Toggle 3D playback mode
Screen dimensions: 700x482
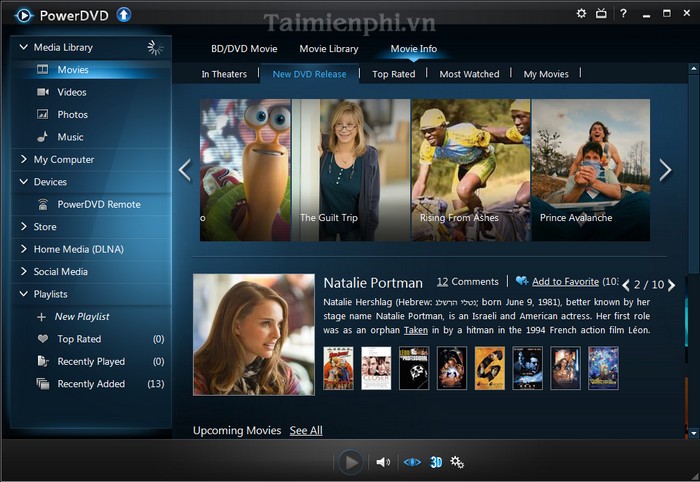pos(436,462)
